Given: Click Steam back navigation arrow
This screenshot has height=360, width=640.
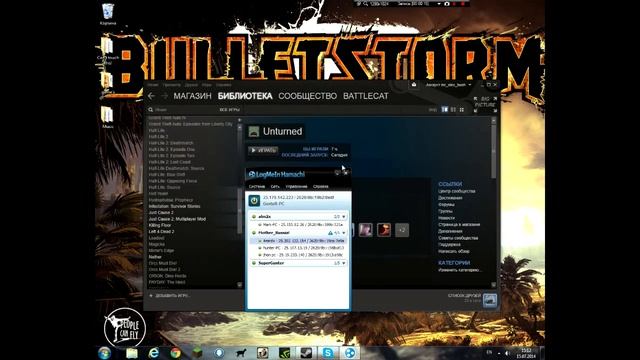Looking at the screenshot, I should (151, 96).
